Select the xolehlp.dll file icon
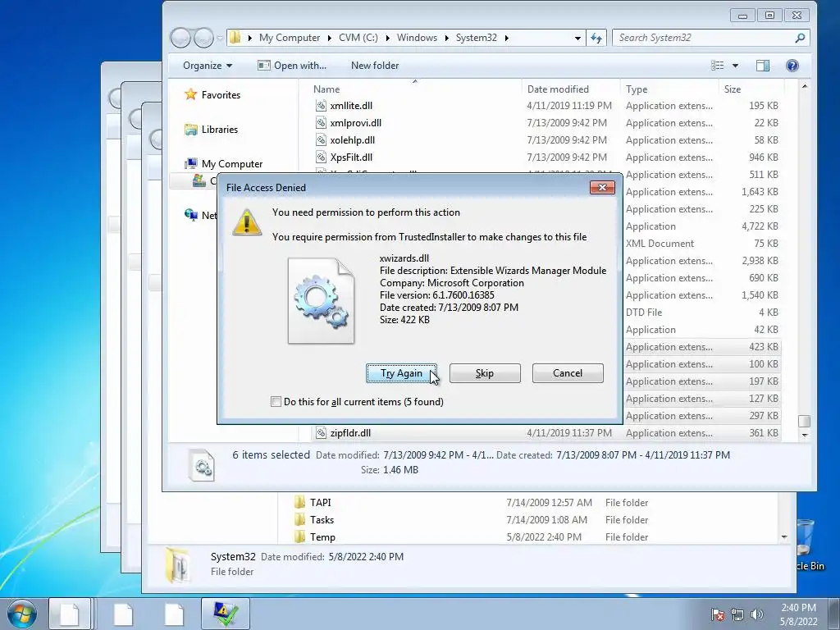840x630 pixels. (x=321, y=139)
